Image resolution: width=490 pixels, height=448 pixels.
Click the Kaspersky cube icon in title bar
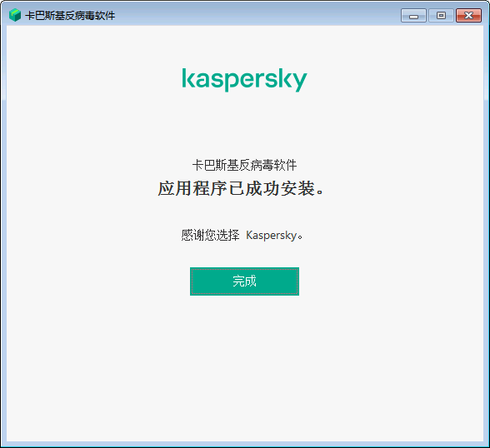[x=15, y=15]
